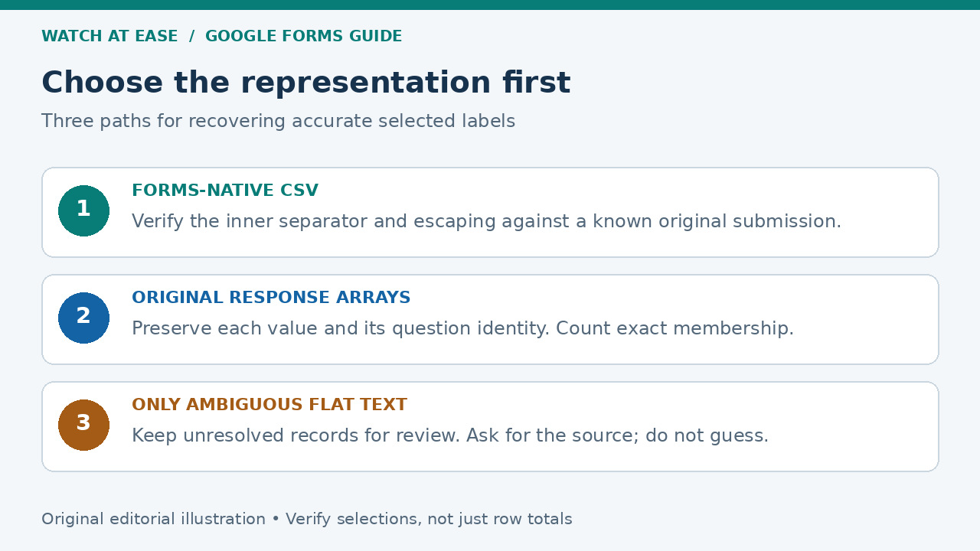Click the 'Original editorial illustration' footer text

point(153,519)
